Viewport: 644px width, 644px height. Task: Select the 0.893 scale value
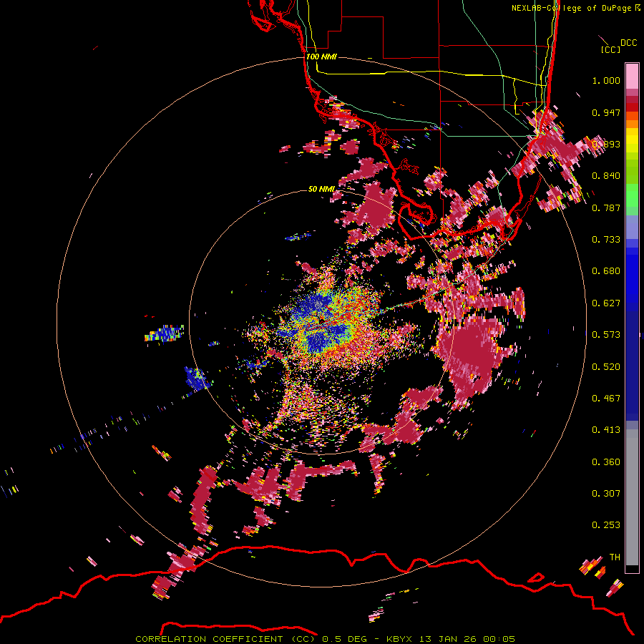tap(606, 144)
